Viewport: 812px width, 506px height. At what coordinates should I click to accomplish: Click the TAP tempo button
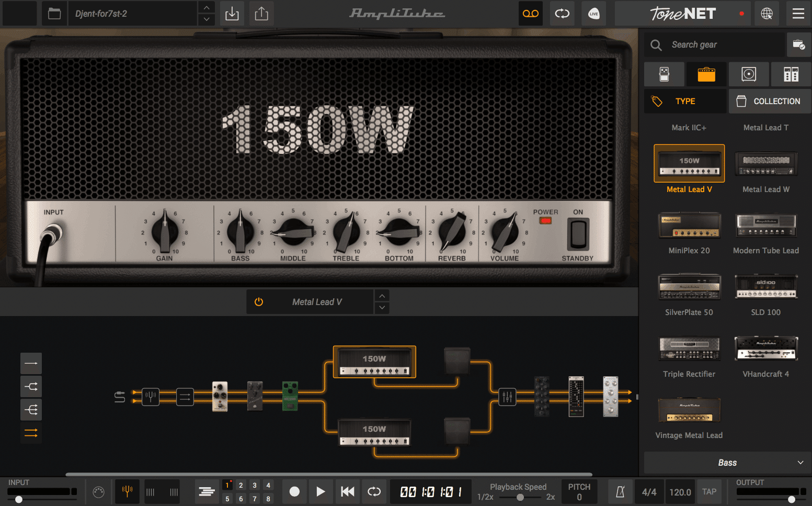click(x=709, y=491)
